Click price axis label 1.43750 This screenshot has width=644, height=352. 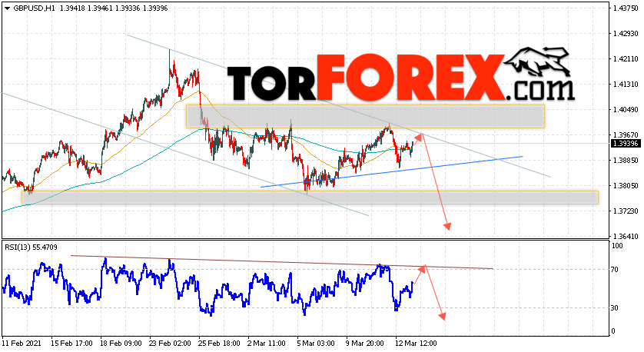626,8
